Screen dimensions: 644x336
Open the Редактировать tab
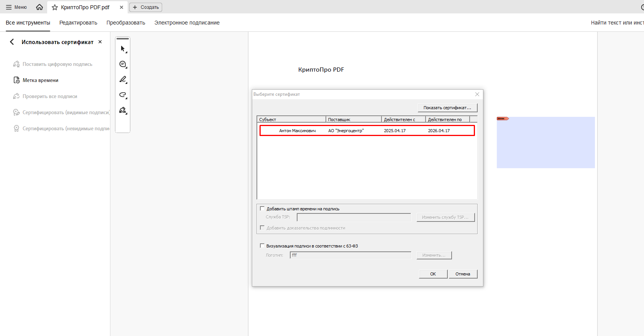coord(78,23)
